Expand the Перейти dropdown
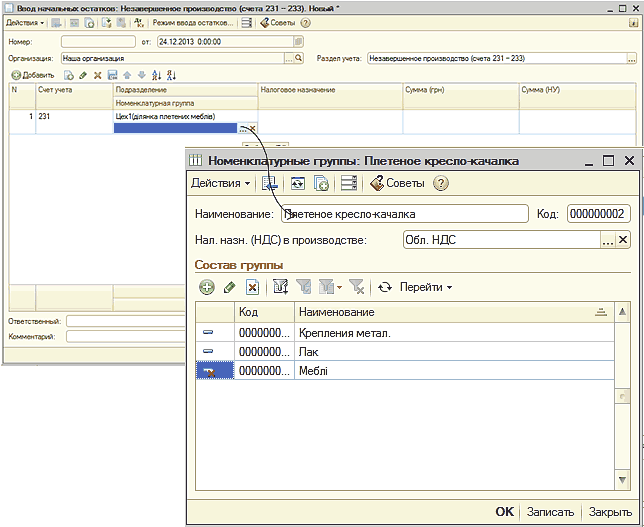Viewport: 644px width, 527px height. click(x=426, y=287)
